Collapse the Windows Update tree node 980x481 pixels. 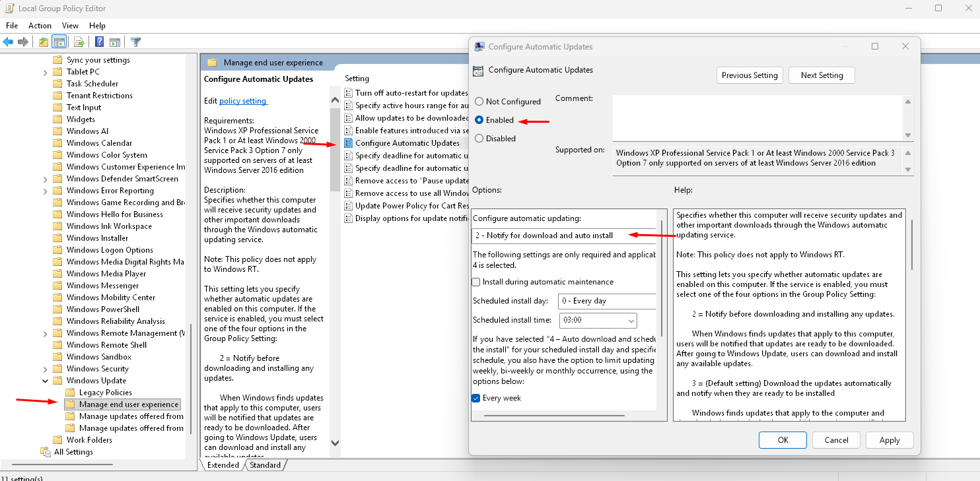pos(45,381)
